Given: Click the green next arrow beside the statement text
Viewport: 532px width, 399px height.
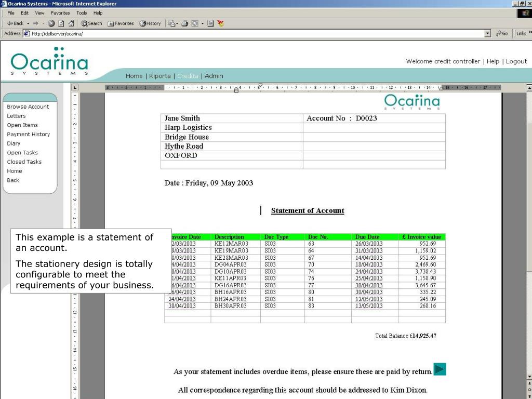Looking at the screenshot, I should tap(440, 369).
